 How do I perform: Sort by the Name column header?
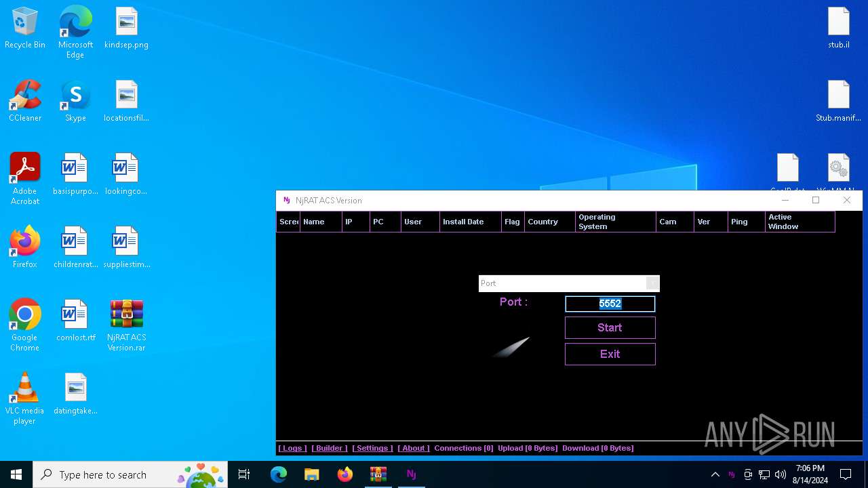click(320, 222)
